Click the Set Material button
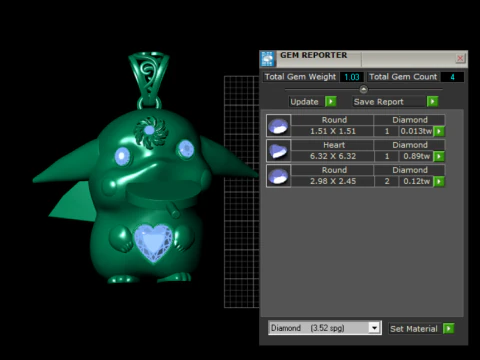Viewport: 480px width, 360px height. click(414, 329)
